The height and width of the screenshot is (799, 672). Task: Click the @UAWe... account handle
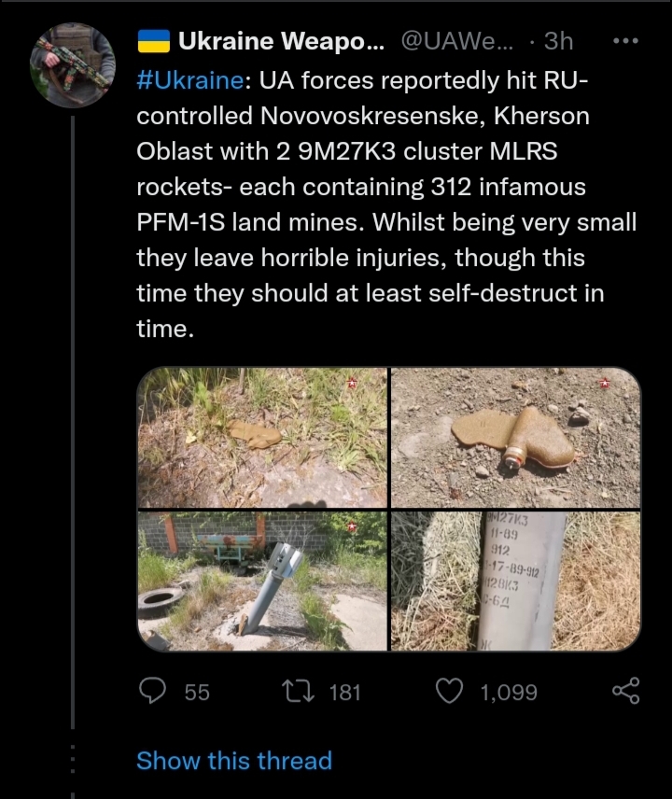pos(455,41)
